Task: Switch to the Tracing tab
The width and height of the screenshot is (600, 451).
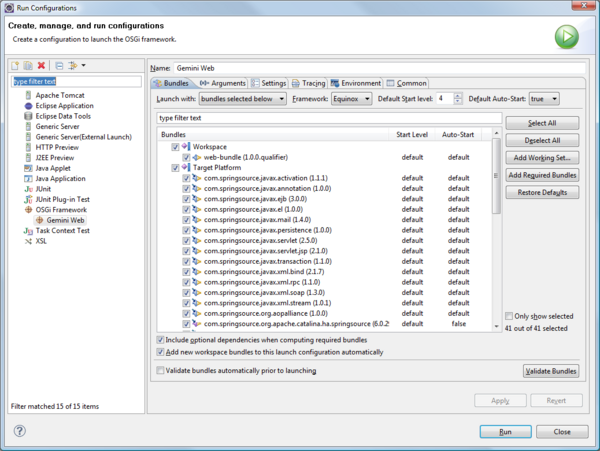Action: click(x=308, y=83)
